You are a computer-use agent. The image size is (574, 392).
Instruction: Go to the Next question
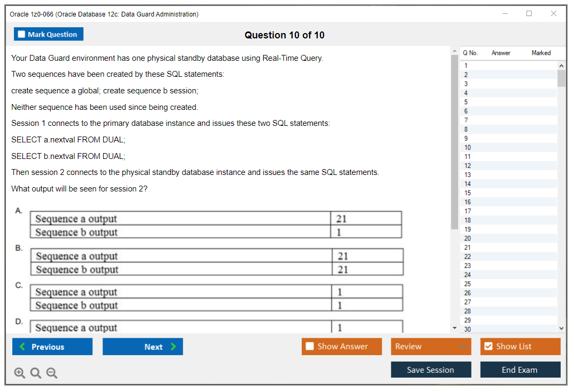pos(143,347)
